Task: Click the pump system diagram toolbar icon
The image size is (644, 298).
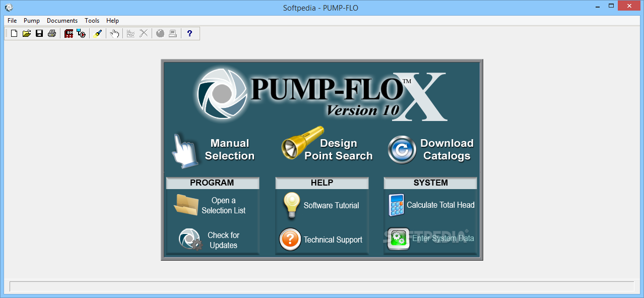Action: [x=81, y=34]
